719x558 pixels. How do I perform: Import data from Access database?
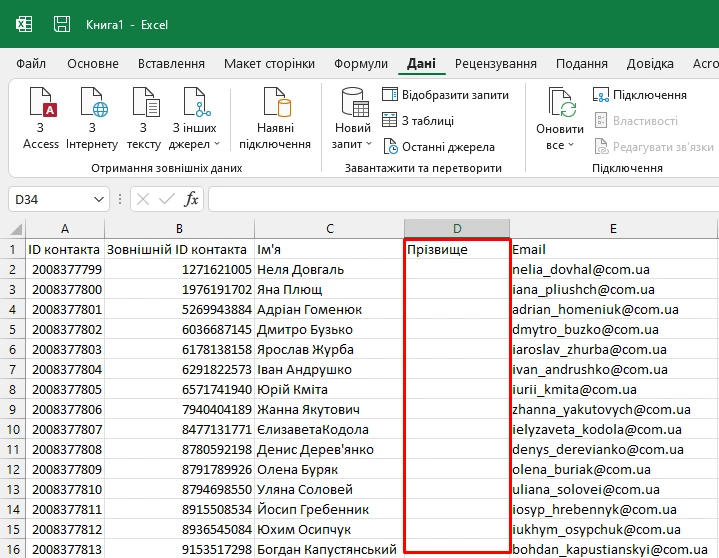coord(41,120)
